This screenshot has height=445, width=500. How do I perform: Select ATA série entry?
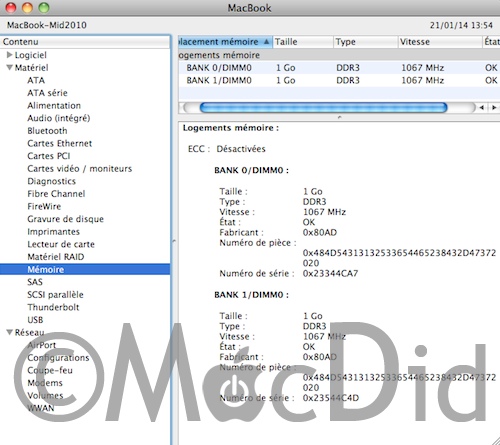click(47, 93)
